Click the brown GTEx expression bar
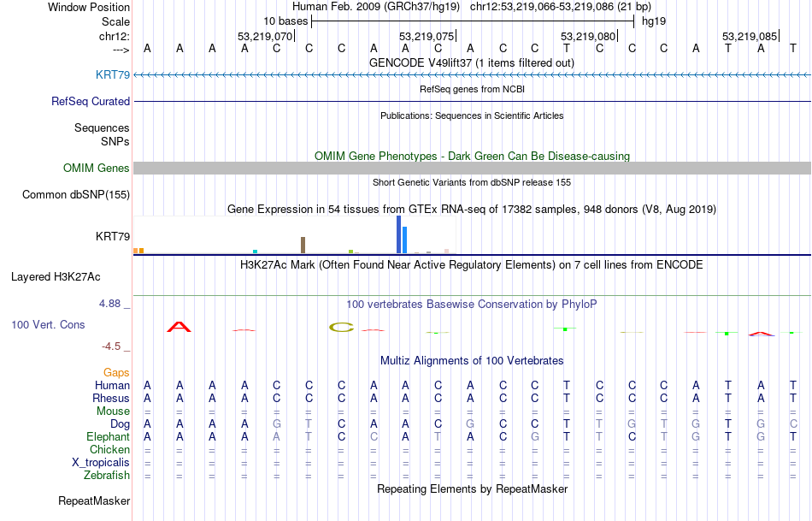The width and height of the screenshot is (812, 521). (303, 246)
